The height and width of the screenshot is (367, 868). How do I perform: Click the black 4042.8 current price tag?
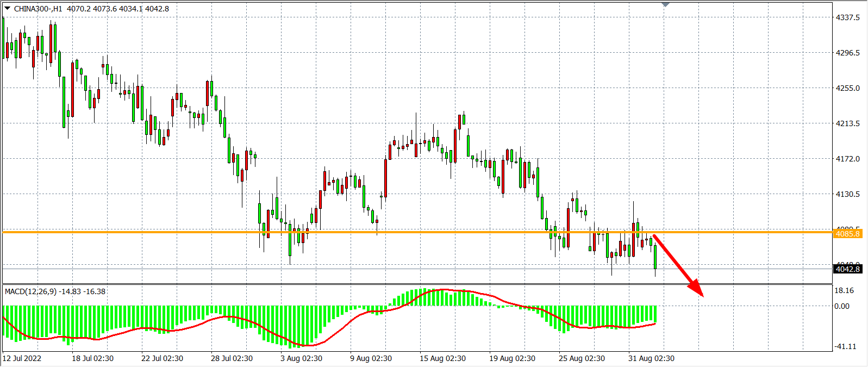pyautogui.click(x=847, y=269)
